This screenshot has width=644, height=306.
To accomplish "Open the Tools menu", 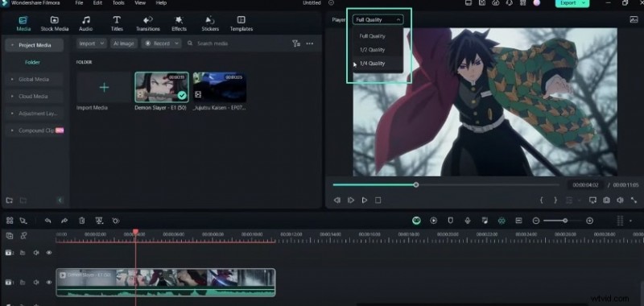I will [x=118, y=3].
